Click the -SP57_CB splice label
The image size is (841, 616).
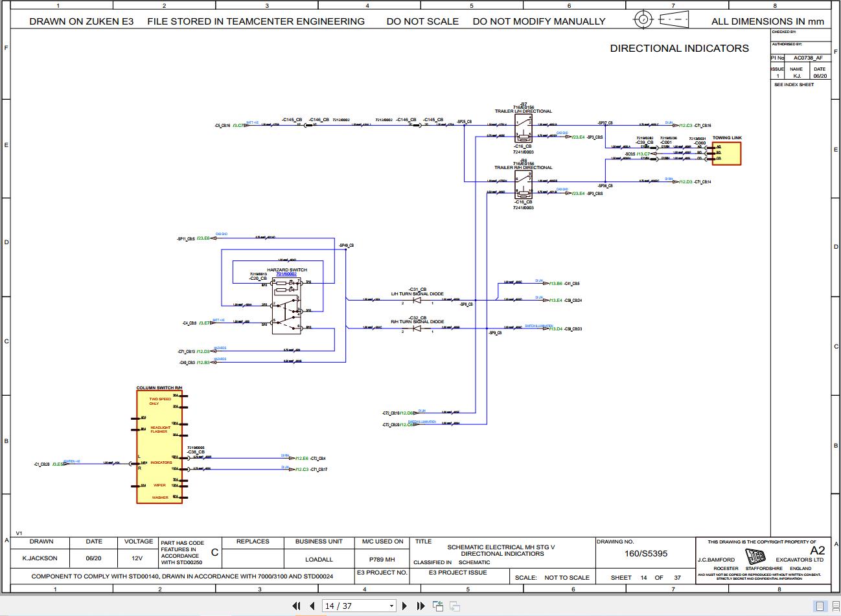(605, 122)
